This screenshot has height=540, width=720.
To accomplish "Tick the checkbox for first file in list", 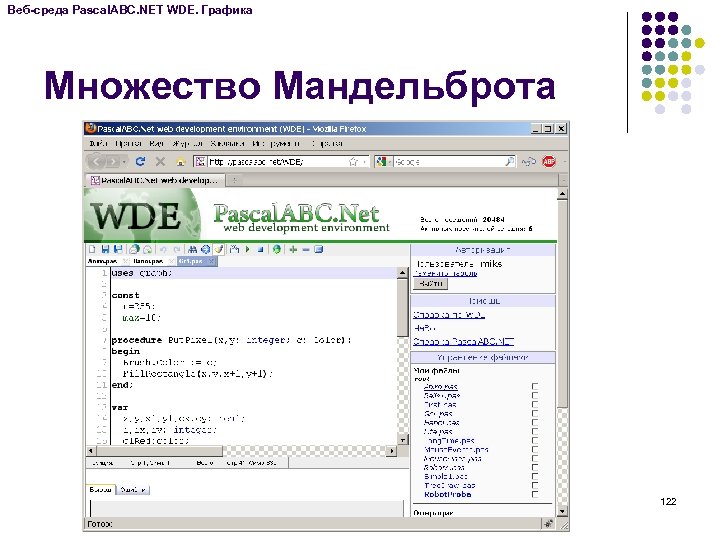I will point(534,387).
